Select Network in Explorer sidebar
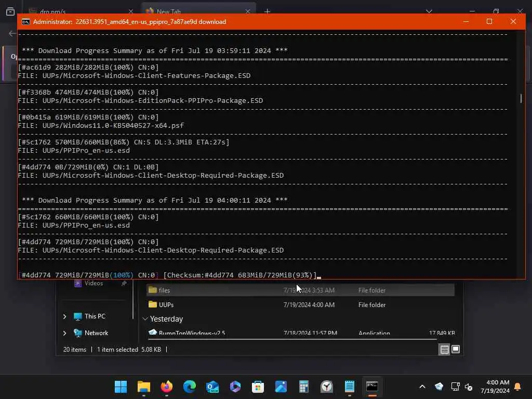Image resolution: width=532 pixels, height=399 pixels. coord(91,333)
